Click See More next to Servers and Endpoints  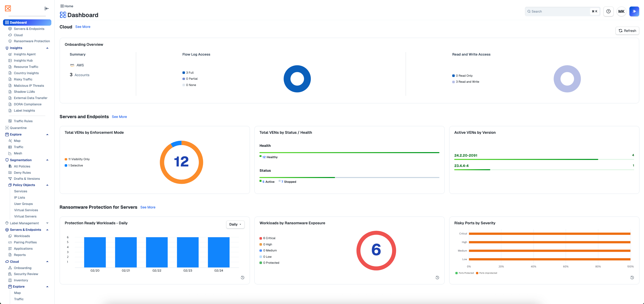[119, 117]
